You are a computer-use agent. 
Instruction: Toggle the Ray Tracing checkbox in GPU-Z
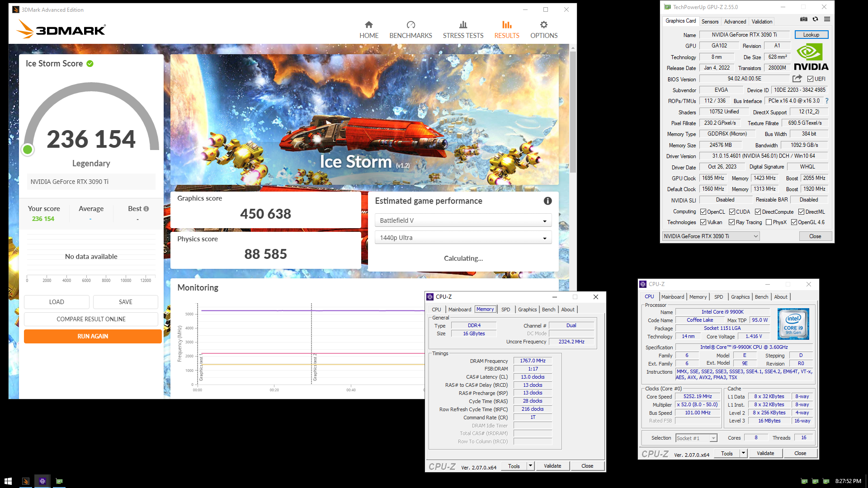click(x=731, y=222)
